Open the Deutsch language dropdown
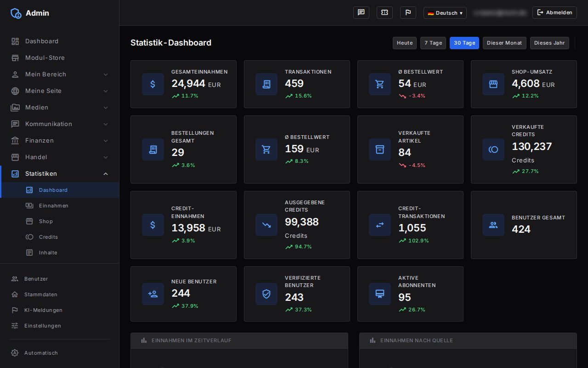Screen dimensions: 588x368 click(x=445, y=13)
